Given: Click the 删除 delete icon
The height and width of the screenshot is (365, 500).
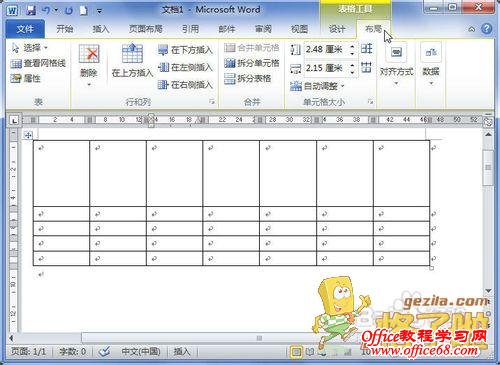Looking at the screenshot, I should click(x=89, y=54).
